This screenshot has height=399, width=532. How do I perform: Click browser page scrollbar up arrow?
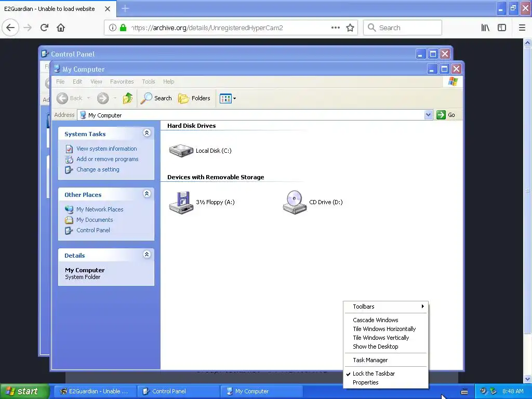pyautogui.click(x=528, y=43)
